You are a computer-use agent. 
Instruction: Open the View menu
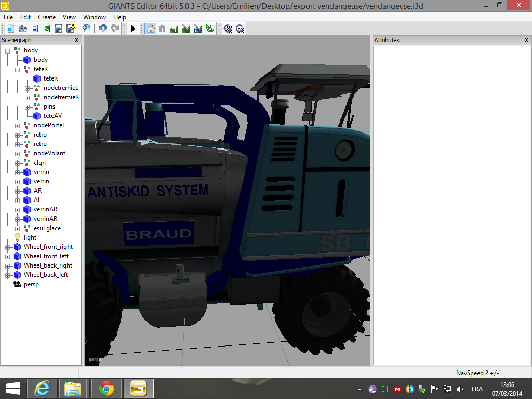(x=69, y=17)
